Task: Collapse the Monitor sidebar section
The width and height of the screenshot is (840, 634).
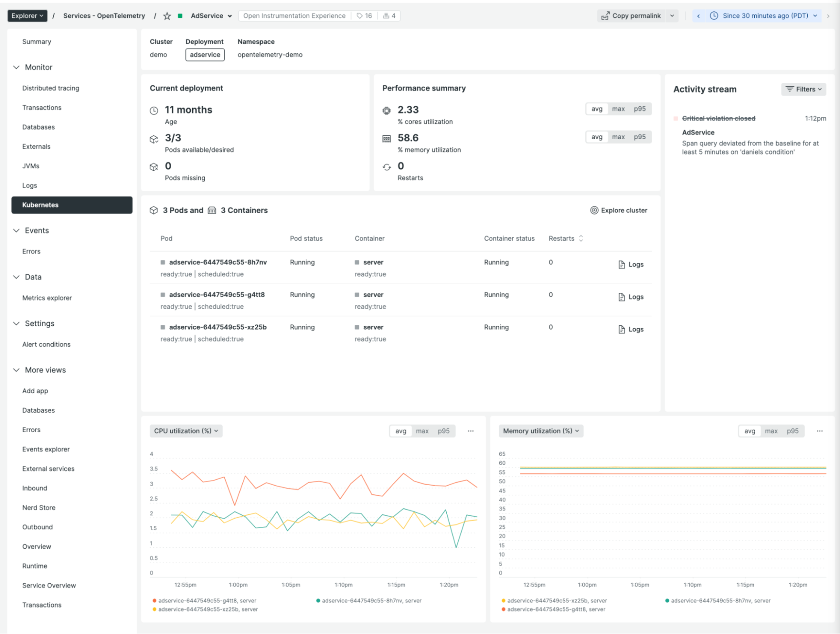Action: (17, 67)
